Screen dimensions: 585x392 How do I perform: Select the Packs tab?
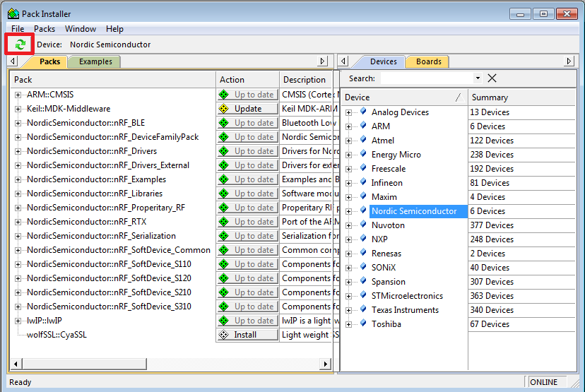(49, 61)
